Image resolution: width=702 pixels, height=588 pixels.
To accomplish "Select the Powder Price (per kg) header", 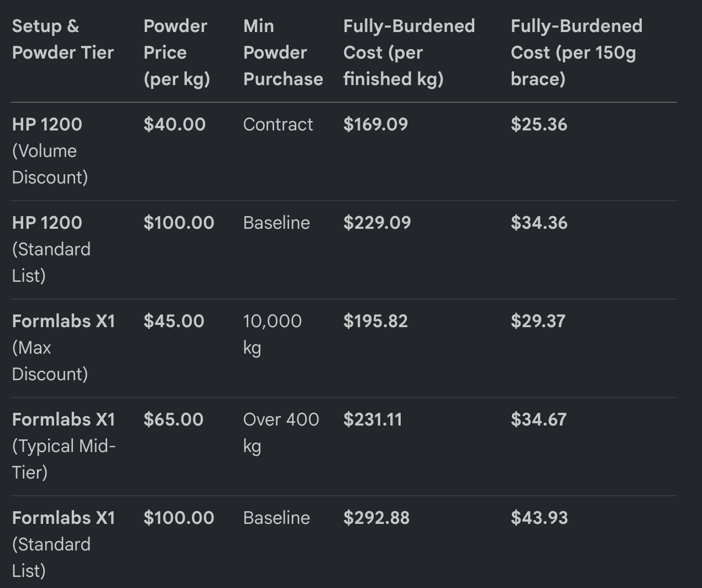I will coord(176,53).
